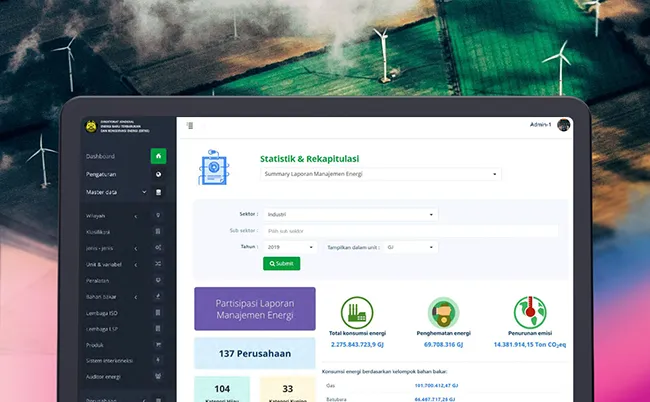Select Sistem interkoneksi in the sidebar
Screen dimensions: 650x402
tap(108, 360)
